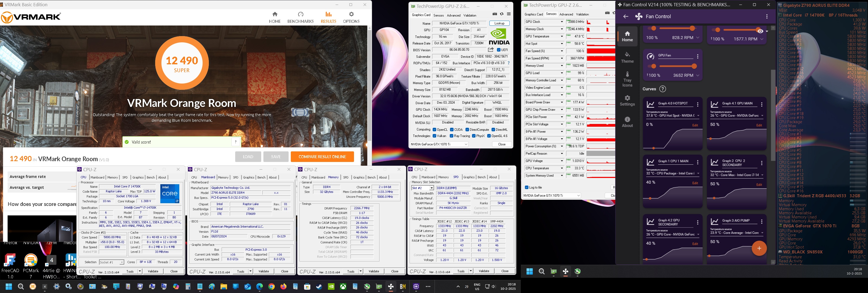Edit the Graph 1 CPU 1 MAIN curve
The width and height of the screenshot is (868, 293).
click(695, 183)
